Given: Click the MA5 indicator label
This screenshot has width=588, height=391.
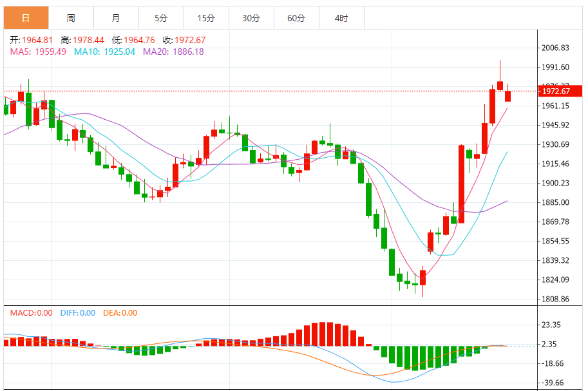Looking at the screenshot, I should (38, 52).
